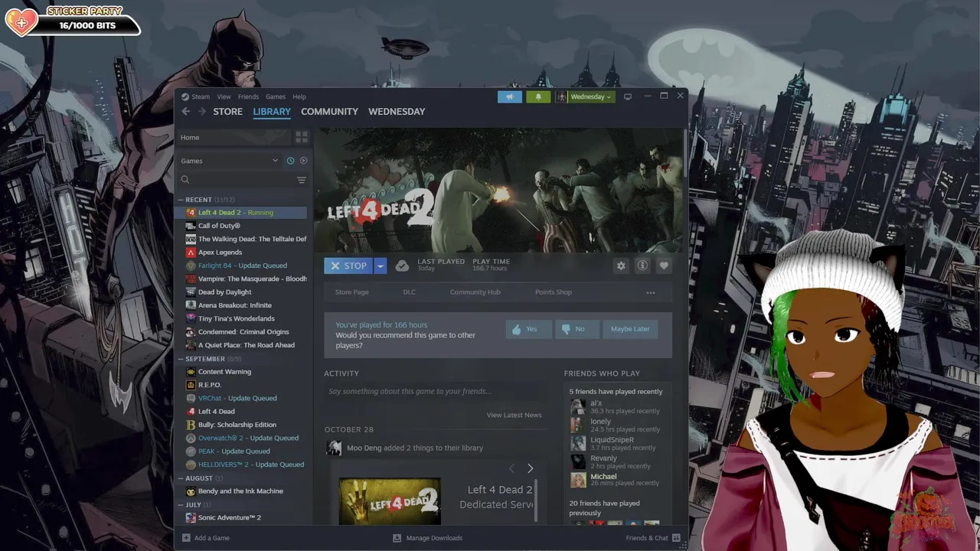
Task: Open the Steam announcements megaphone button
Action: [x=510, y=96]
